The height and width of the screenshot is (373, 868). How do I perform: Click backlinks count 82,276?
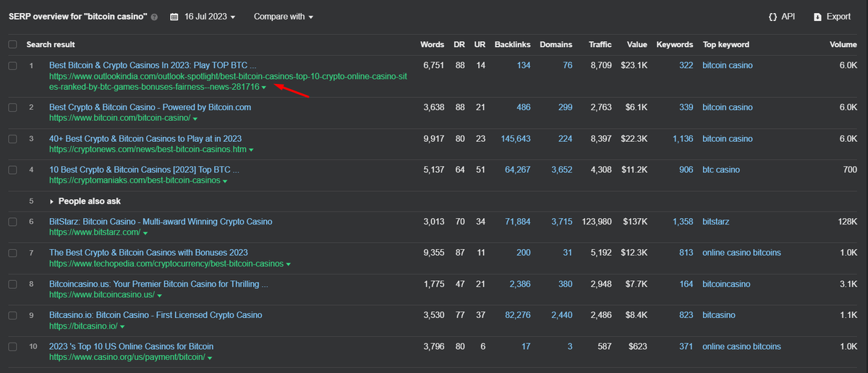(x=518, y=315)
